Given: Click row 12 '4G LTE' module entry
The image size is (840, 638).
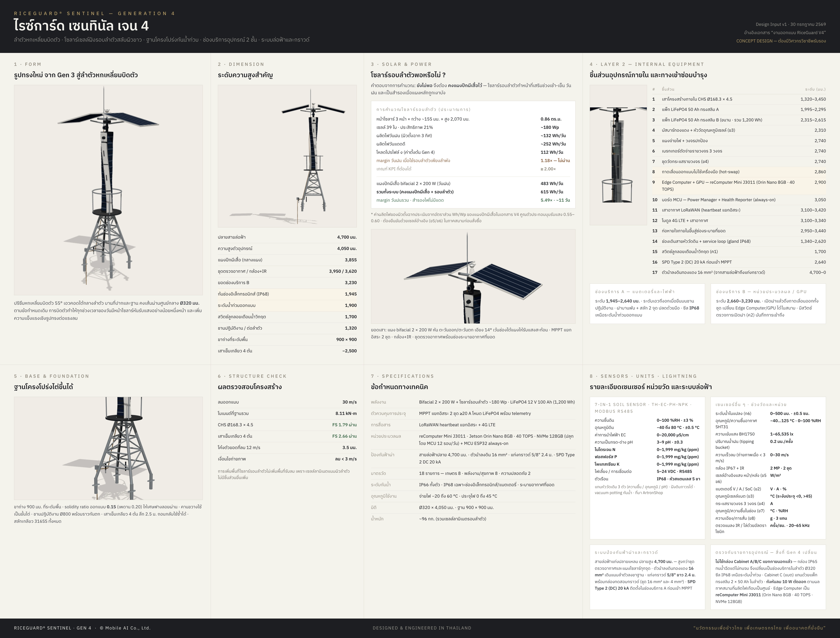Looking at the screenshot, I should tap(739, 221).
